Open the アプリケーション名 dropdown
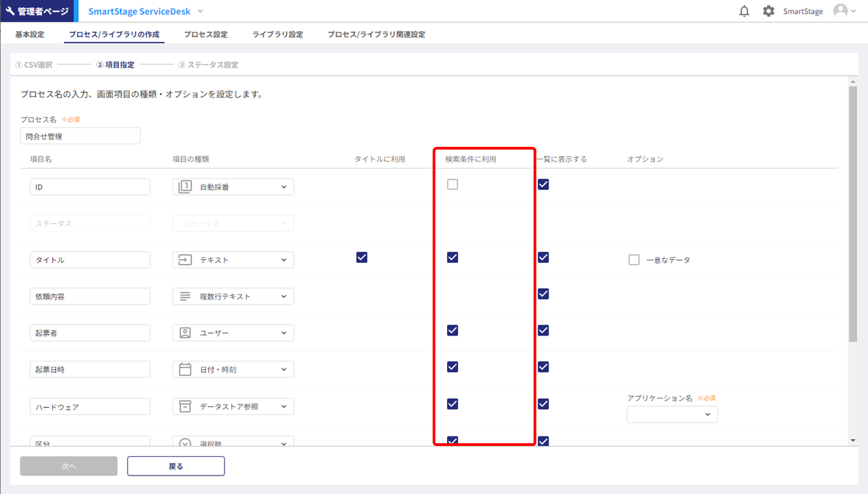Image resolution: width=868 pixels, height=494 pixels. coord(672,414)
